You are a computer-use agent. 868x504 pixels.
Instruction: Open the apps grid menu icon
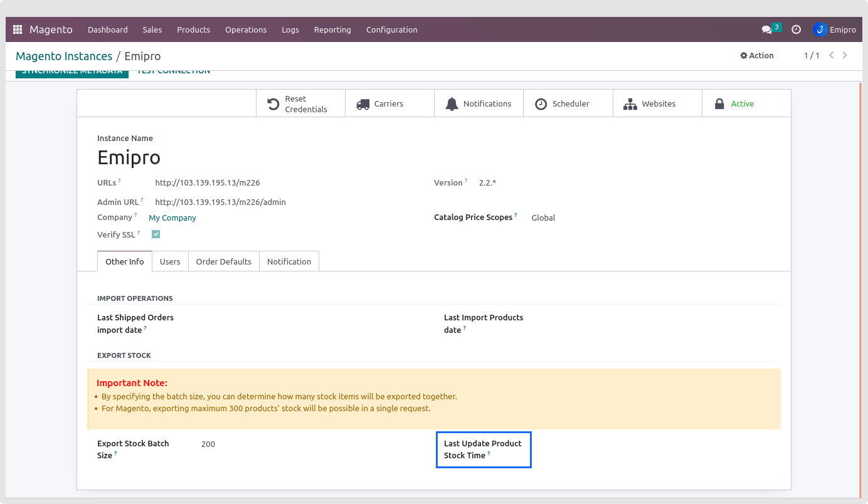[18, 29]
